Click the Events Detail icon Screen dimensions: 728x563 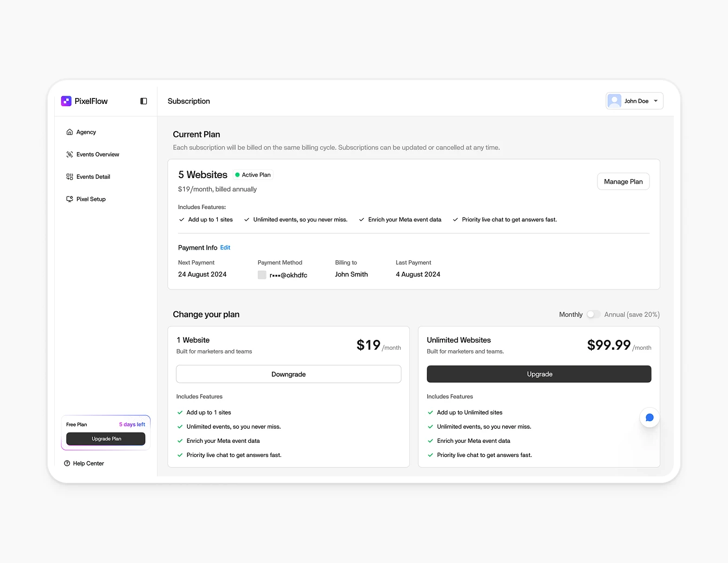click(x=70, y=176)
